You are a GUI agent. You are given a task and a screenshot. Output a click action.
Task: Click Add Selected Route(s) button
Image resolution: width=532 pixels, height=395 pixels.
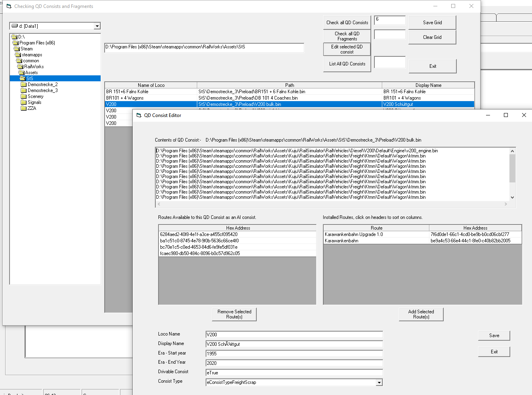[x=421, y=314]
